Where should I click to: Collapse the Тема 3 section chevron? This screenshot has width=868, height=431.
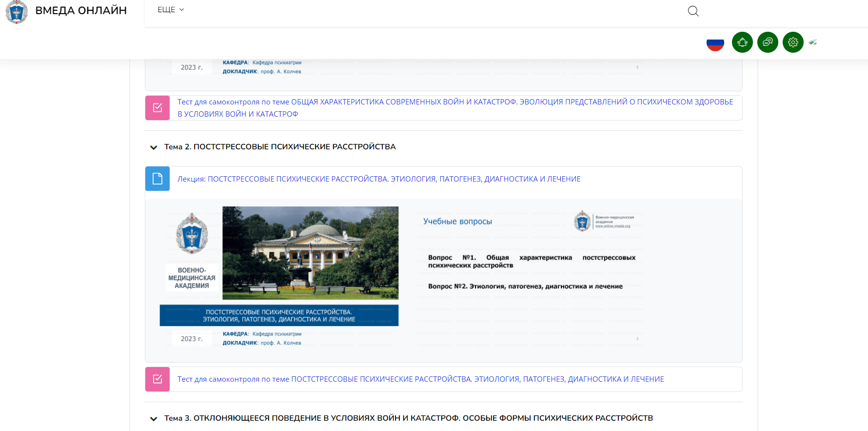(154, 418)
